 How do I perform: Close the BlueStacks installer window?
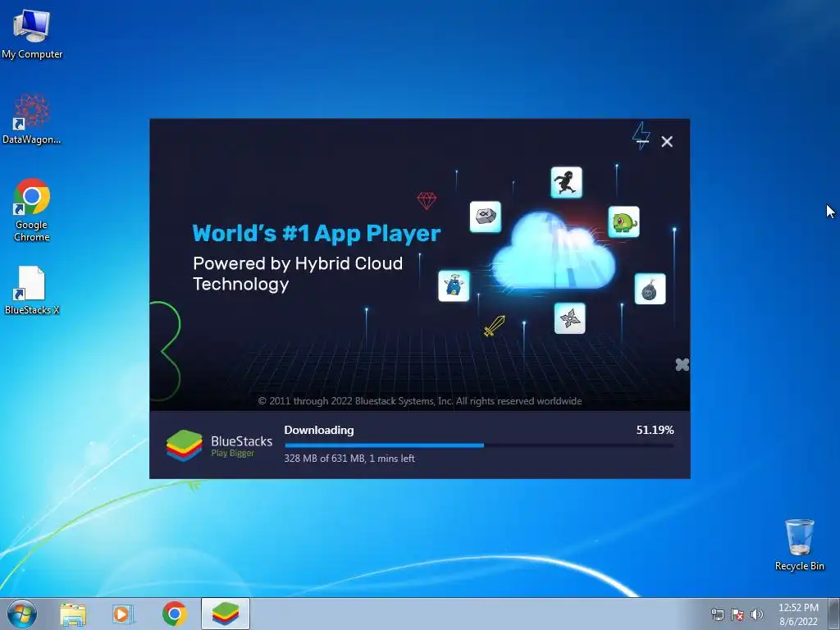667,141
